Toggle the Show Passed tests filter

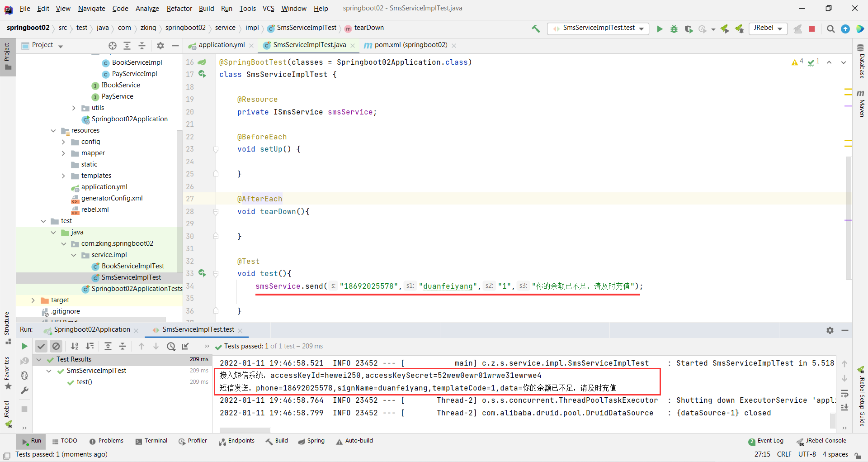tap(41, 346)
